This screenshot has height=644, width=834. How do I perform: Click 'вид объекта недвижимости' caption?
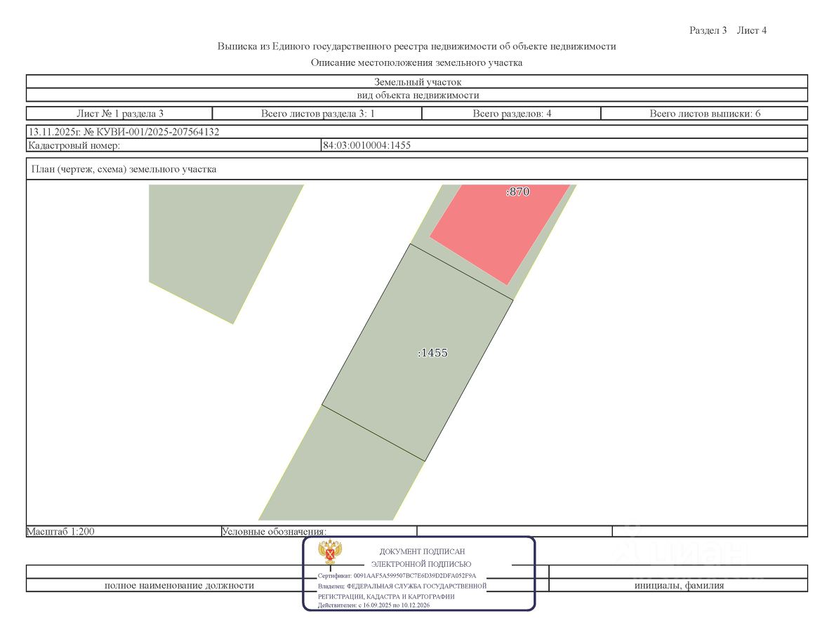418,95
